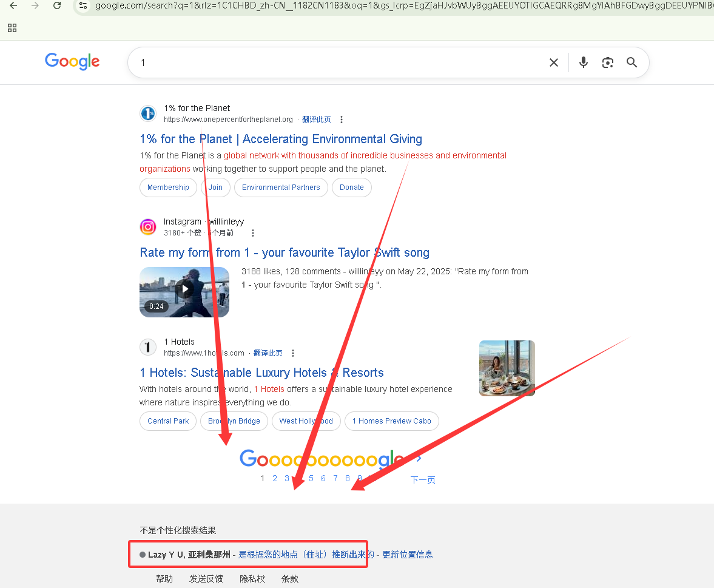Screen dimensions: 714x588
Task: Open the Membership sitelink chip
Action: click(x=168, y=187)
